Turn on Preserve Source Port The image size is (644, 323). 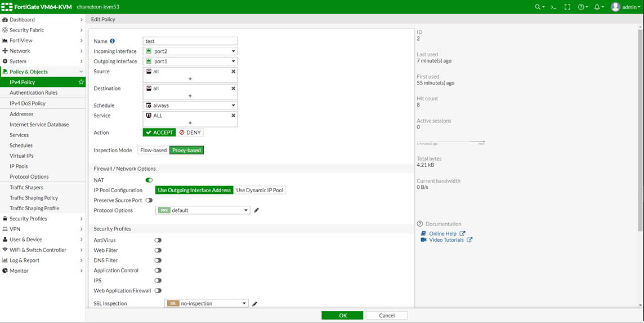pyautogui.click(x=149, y=200)
